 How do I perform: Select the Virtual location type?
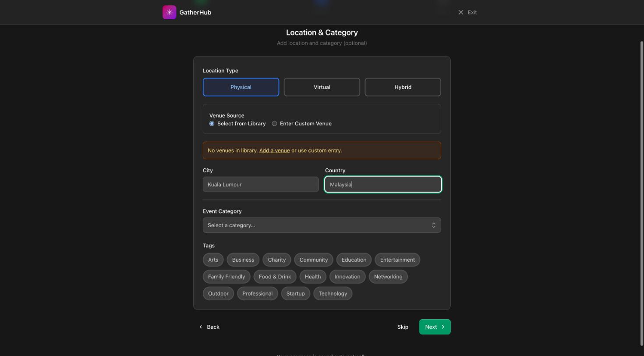pos(322,87)
